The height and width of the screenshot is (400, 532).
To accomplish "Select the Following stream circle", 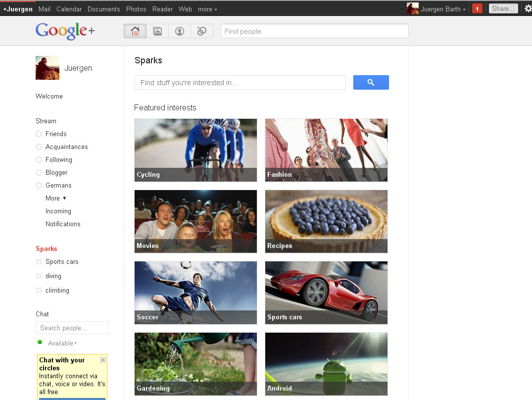I will pyautogui.click(x=39, y=160).
